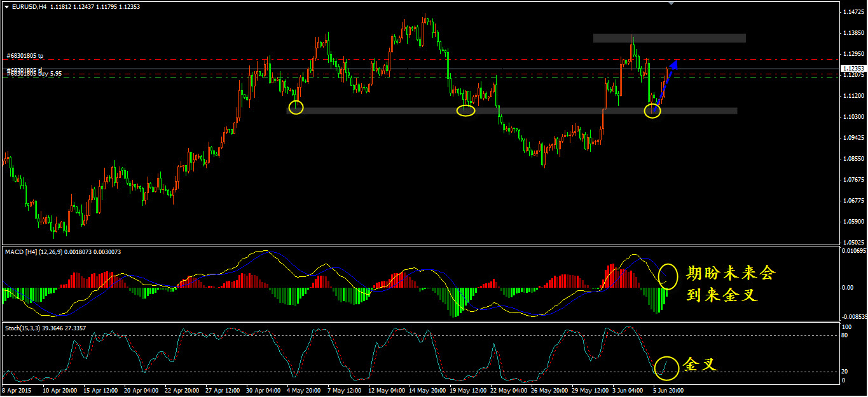Click the one-click trading triangle beside EURUSD,H4
868x397 pixels.
click(x=6, y=6)
